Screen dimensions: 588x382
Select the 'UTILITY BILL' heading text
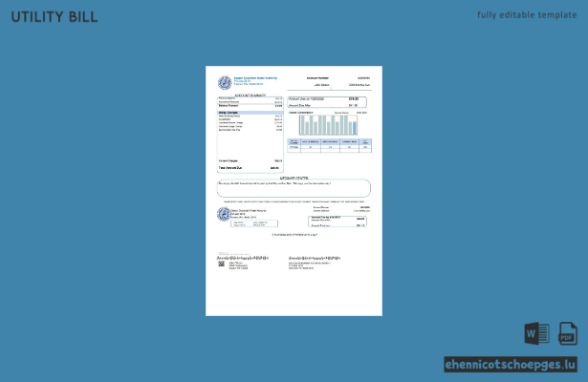(x=54, y=17)
